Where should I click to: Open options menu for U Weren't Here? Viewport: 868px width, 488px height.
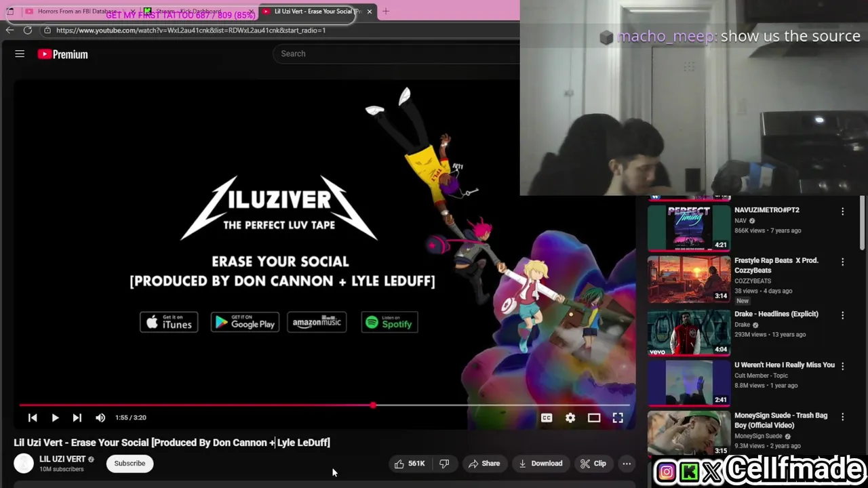(x=842, y=366)
